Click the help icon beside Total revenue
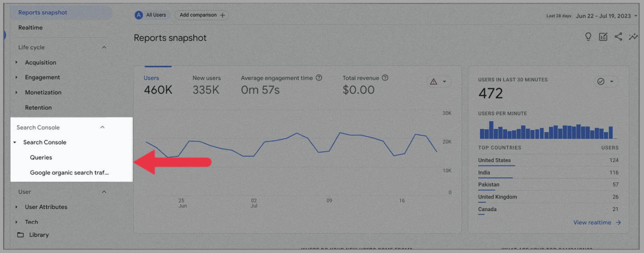Viewport: 644px width, 253px height. pyautogui.click(x=385, y=78)
